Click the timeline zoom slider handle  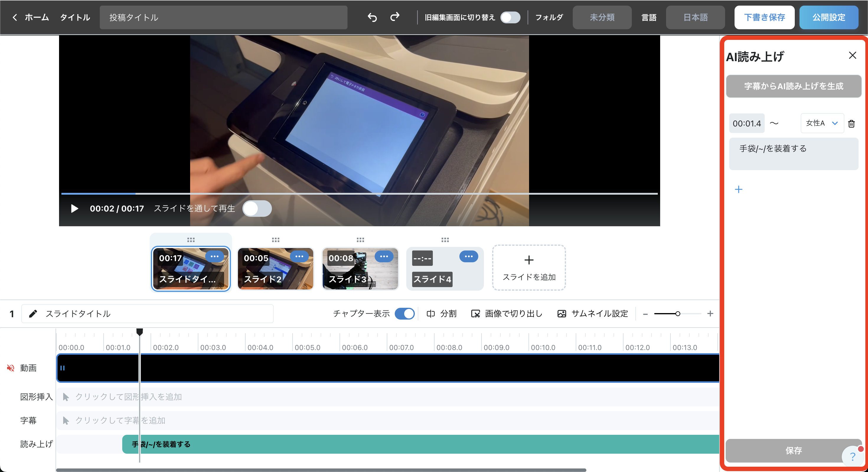pos(678,314)
